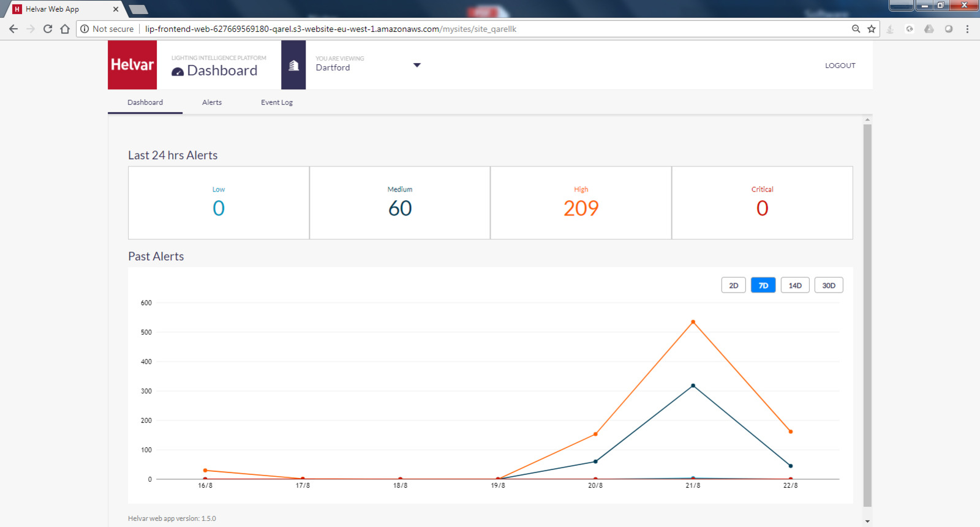Log out via the LOGOUT link
Viewport: 980px width, 527px height.
click(x=840, y=65)
